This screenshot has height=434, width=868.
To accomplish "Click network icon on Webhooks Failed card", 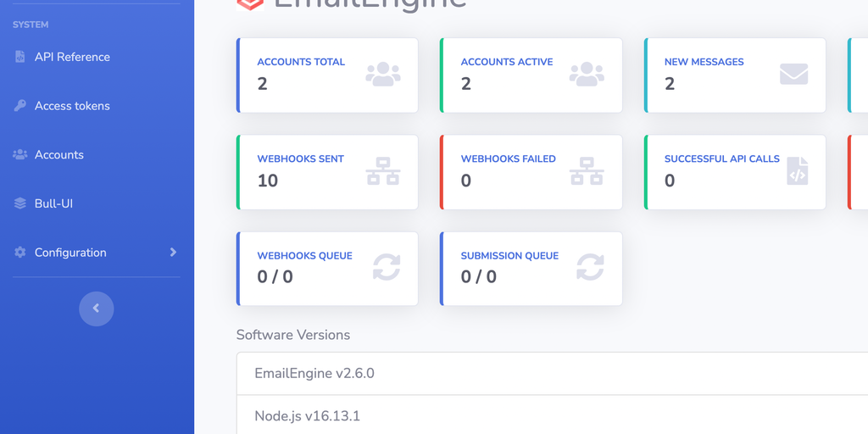I will click(587, 171).
